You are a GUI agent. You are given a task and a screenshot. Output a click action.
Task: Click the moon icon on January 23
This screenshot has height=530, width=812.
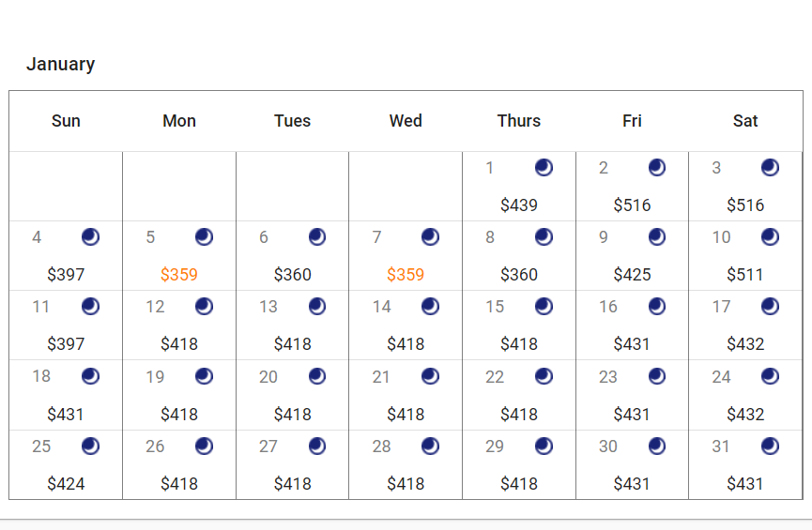point(657,376)
